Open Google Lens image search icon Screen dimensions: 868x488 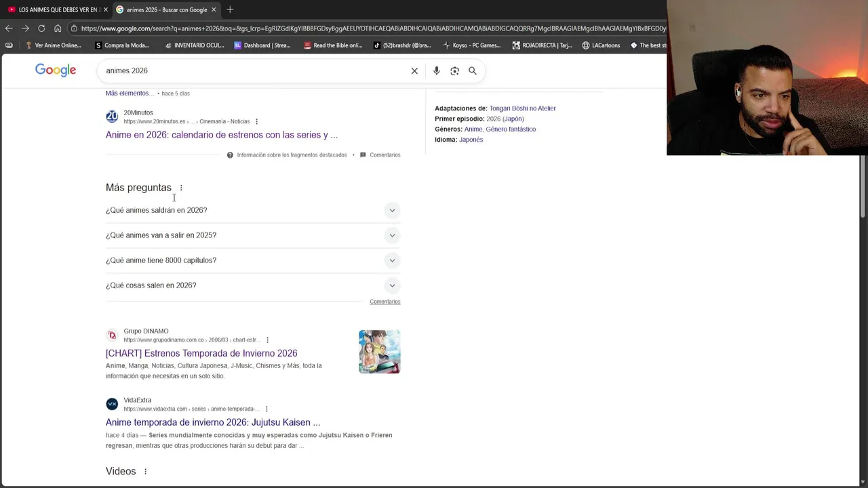(454, 70)
